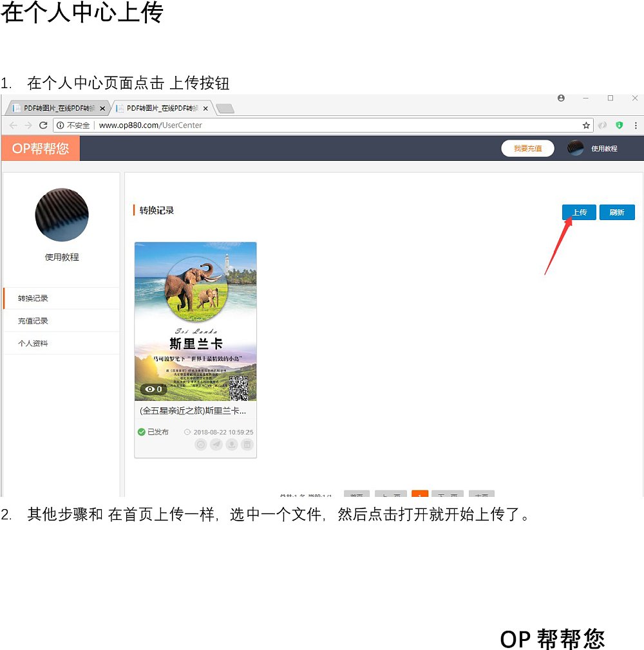Viewport: 644px width, 650px height.
Task: Click the clock icon beside the date
Action: click(x=187, y=432)
